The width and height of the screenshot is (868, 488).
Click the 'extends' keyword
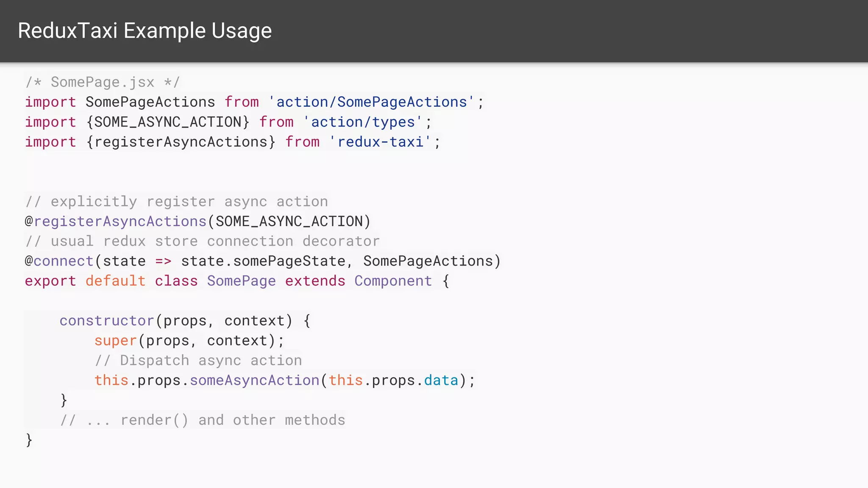pos(315,281)
